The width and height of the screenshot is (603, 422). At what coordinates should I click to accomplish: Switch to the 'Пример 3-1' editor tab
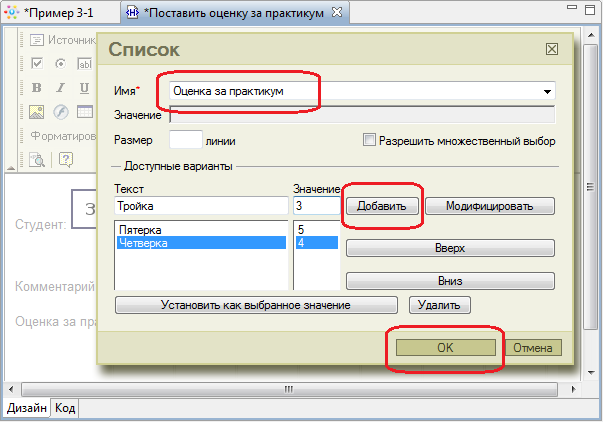pos(61,12)
